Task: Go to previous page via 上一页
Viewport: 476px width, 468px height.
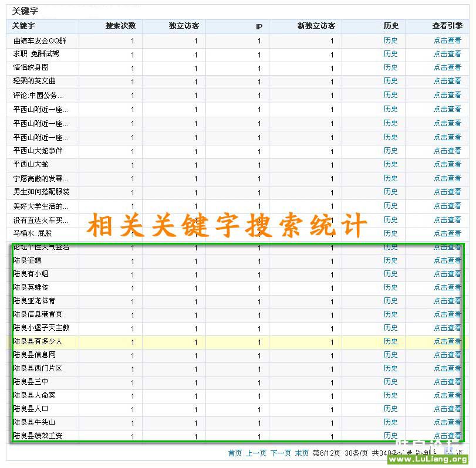Action: 256,453
